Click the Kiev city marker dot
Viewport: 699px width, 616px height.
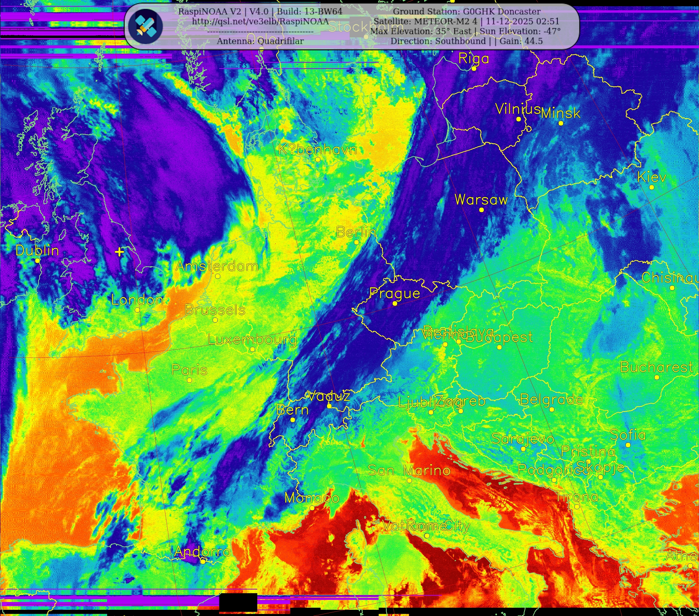(x=652, y=187)
